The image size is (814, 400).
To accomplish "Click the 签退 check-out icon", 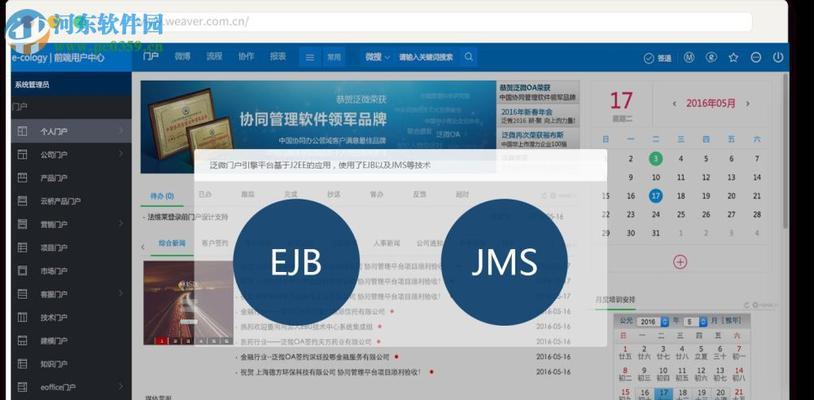I will click(658, 58).
